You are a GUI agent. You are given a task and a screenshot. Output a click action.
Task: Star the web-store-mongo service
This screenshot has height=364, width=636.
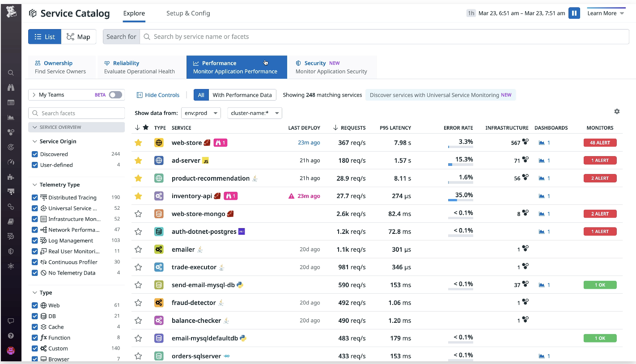click(138, 214)
